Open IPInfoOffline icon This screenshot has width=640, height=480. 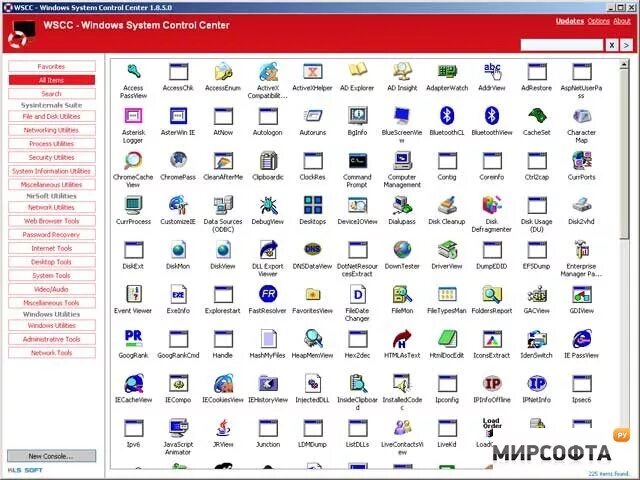pos(492,384)
